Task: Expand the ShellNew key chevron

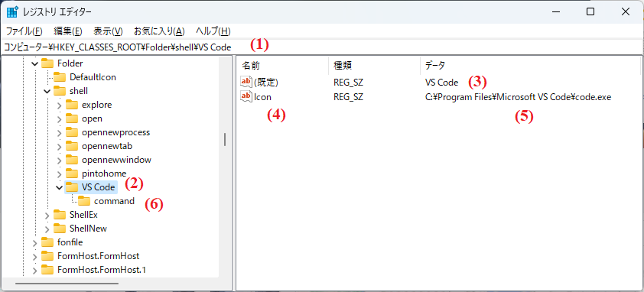Action: pos(47,229)
